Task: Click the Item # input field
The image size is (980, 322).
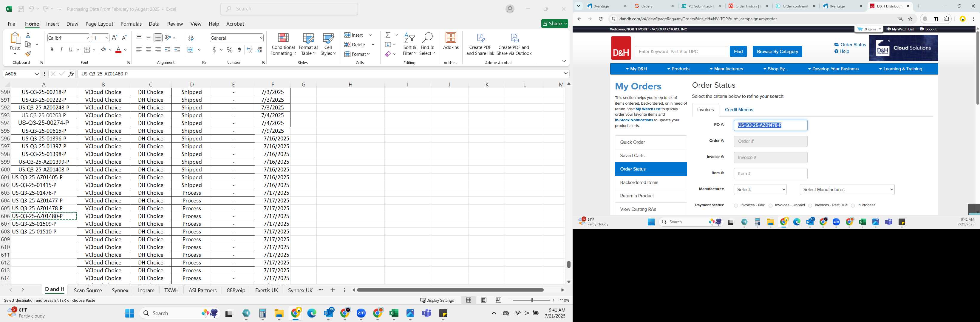Action: point(770,173)
